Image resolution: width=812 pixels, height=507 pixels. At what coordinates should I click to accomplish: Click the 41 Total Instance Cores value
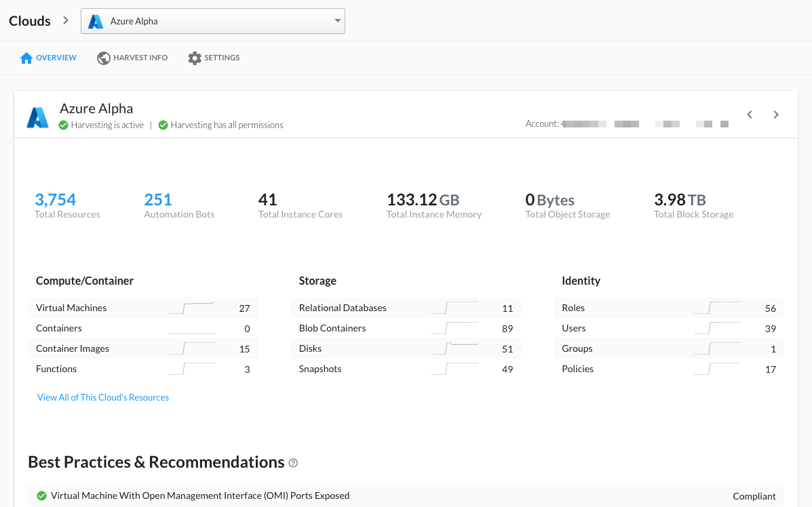coord(268,199)
